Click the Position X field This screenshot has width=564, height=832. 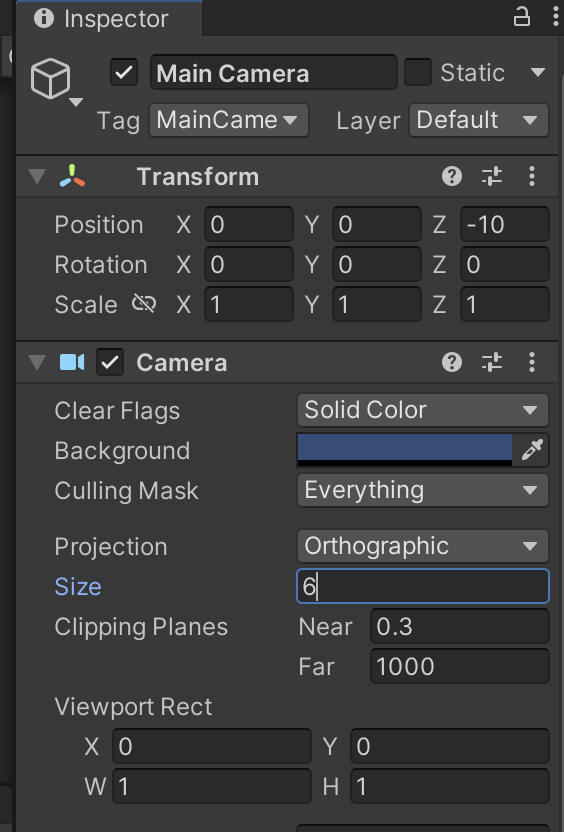click(249, 224)
